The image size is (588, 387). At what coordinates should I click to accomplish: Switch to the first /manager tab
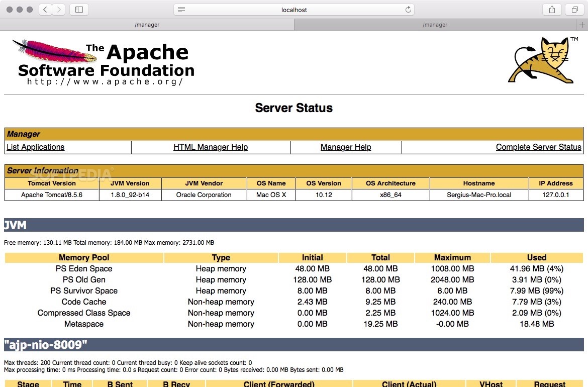pyautogui.click(x=147, y=25)
